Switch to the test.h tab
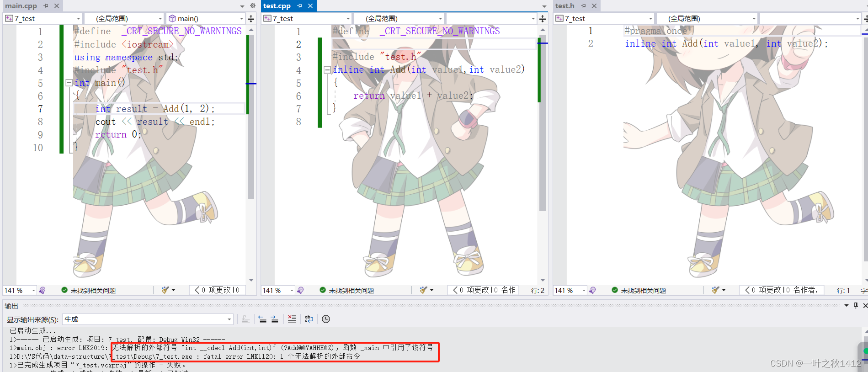Viewport: 868px width, 372px height. 565,6
